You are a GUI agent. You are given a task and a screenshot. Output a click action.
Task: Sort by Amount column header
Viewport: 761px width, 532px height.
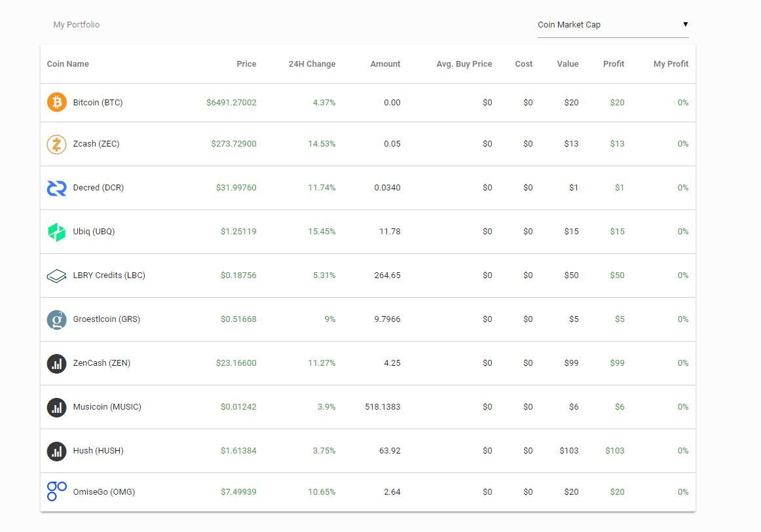click(x=385, y=64)
